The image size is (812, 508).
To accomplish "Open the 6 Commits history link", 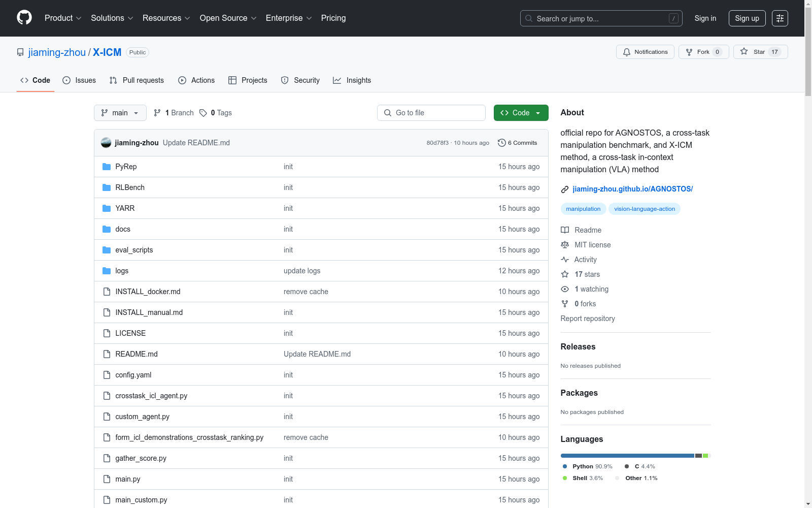I will pos(518,143).
